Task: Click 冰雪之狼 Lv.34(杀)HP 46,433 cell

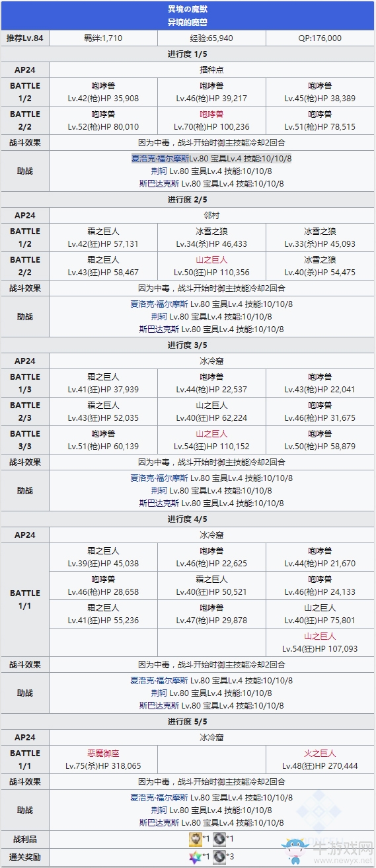Action: click(211, 238)
